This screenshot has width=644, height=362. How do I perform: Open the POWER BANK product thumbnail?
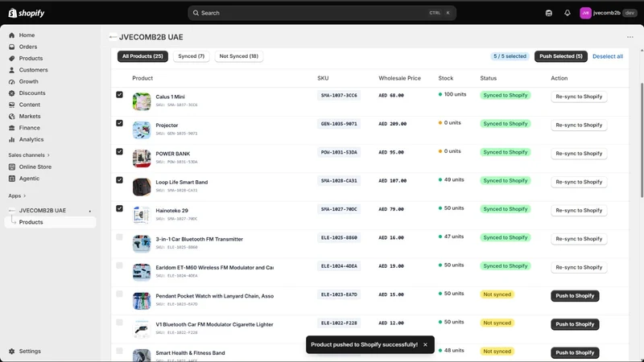[142, 158]
